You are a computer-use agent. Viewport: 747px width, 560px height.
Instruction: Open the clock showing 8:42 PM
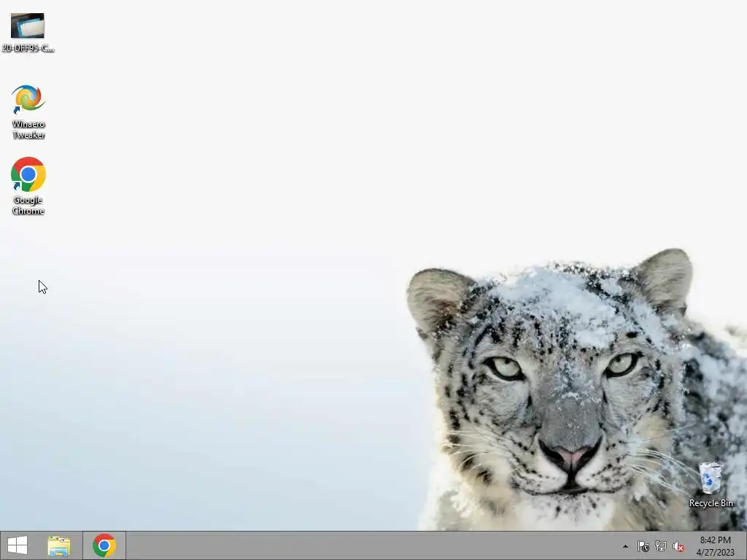pyautogui.click(x=715, y=546)
